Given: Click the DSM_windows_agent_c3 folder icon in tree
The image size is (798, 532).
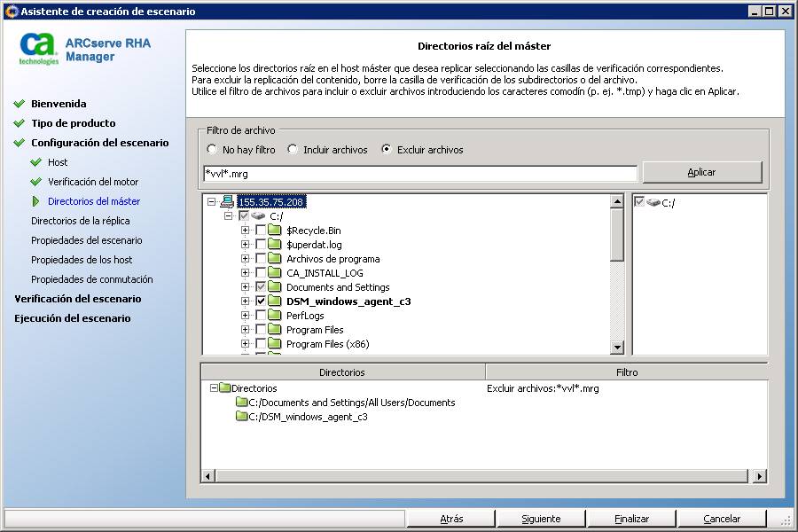Looking at the screenshot, I should 275,301.
